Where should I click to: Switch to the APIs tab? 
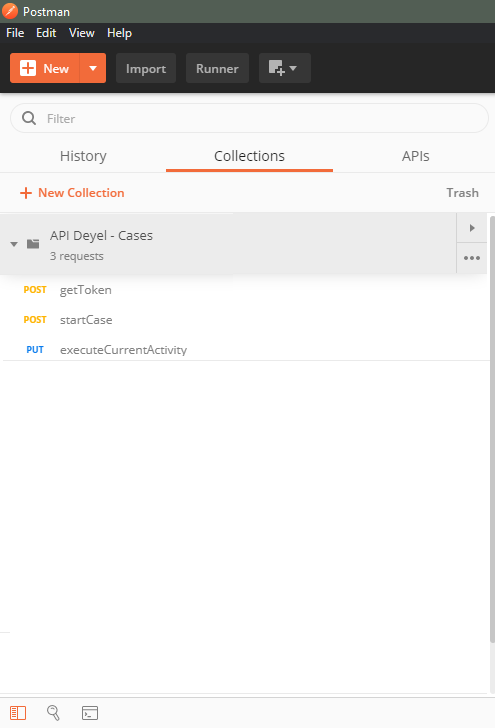coord(416,156)
